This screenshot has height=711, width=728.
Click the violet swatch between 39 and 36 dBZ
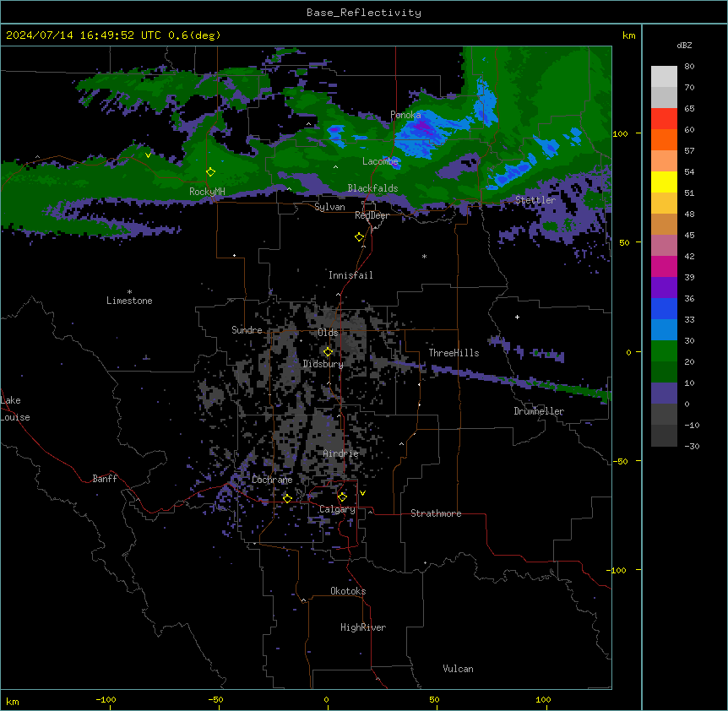coord(664,288)
